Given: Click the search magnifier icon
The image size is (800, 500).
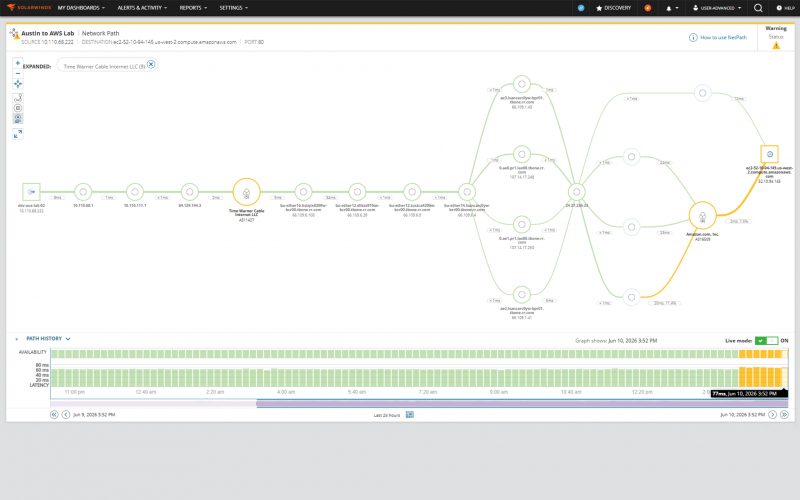Looking at the screenshot, I should click(x=758, y=8).
